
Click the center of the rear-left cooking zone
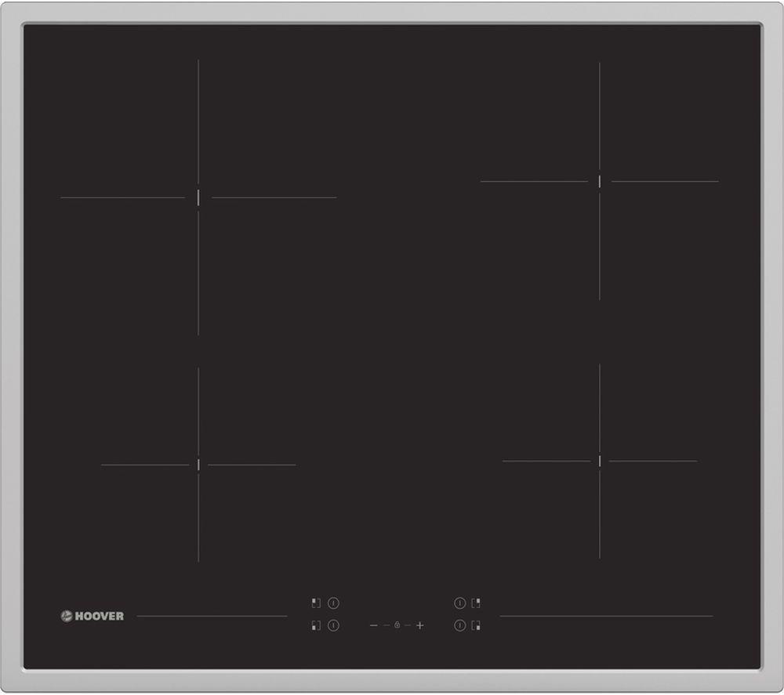[x=198, y=197]
